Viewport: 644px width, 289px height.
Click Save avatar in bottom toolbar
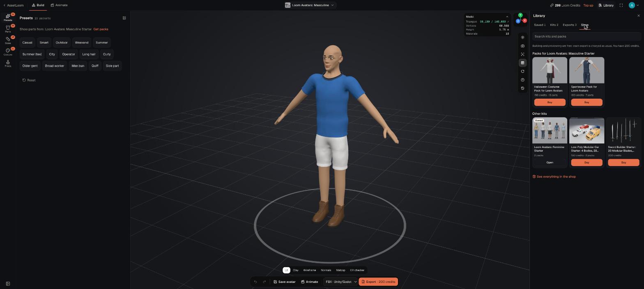pos(285,282)
